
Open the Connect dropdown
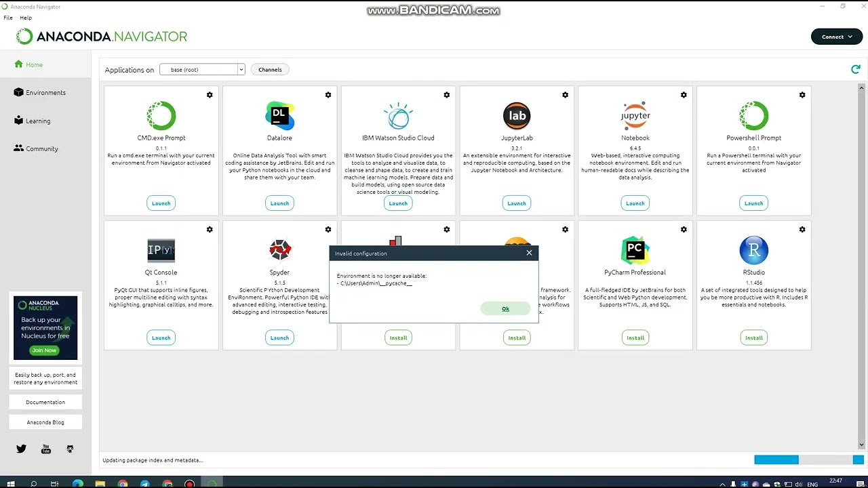pos(837,37)
